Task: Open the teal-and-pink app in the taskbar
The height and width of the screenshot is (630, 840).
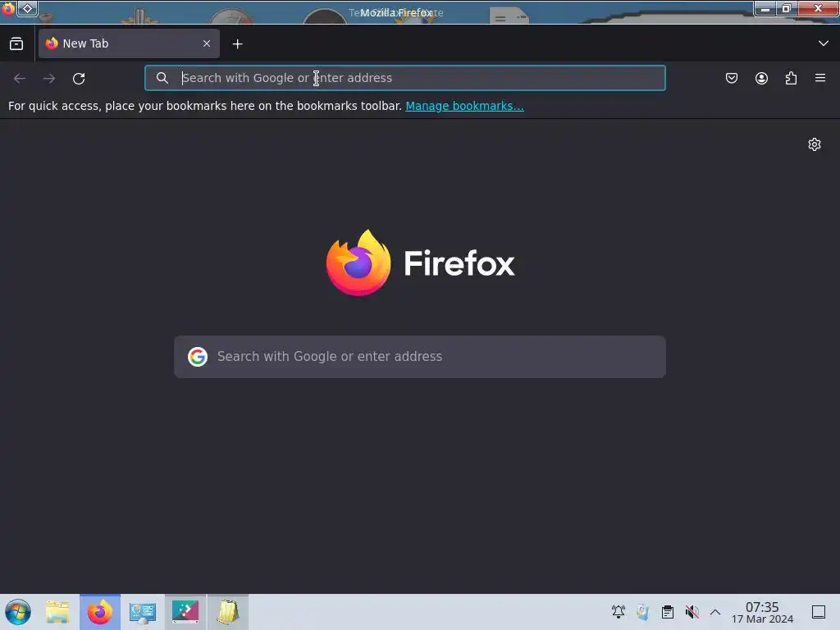Action: 185,612
